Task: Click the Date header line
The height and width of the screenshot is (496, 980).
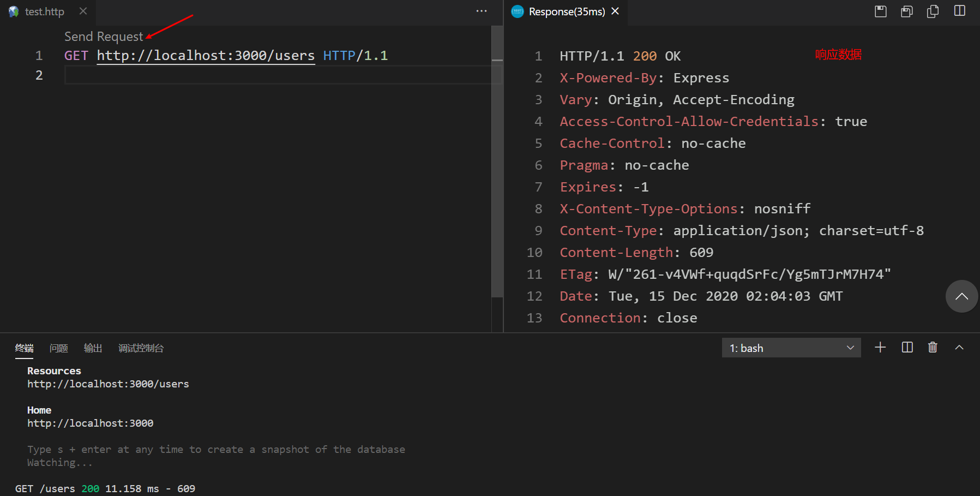Action: [x=701, y=296]
